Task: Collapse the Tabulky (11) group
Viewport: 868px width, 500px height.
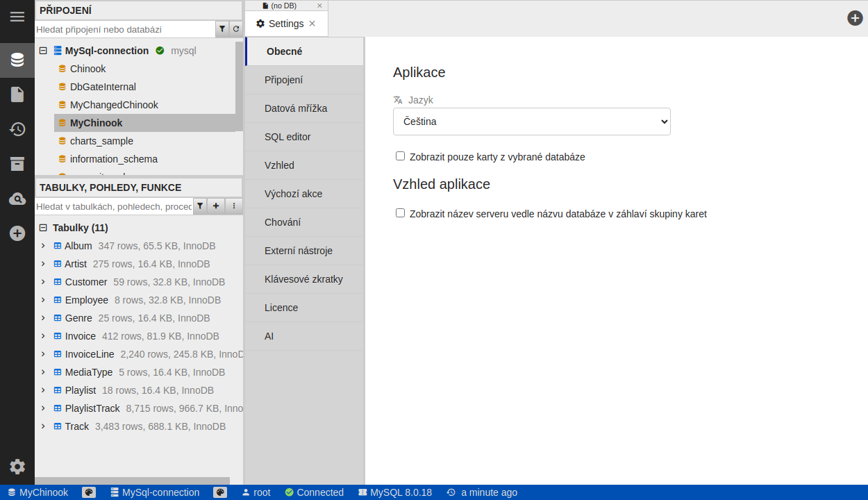Action: click(43, 228)
